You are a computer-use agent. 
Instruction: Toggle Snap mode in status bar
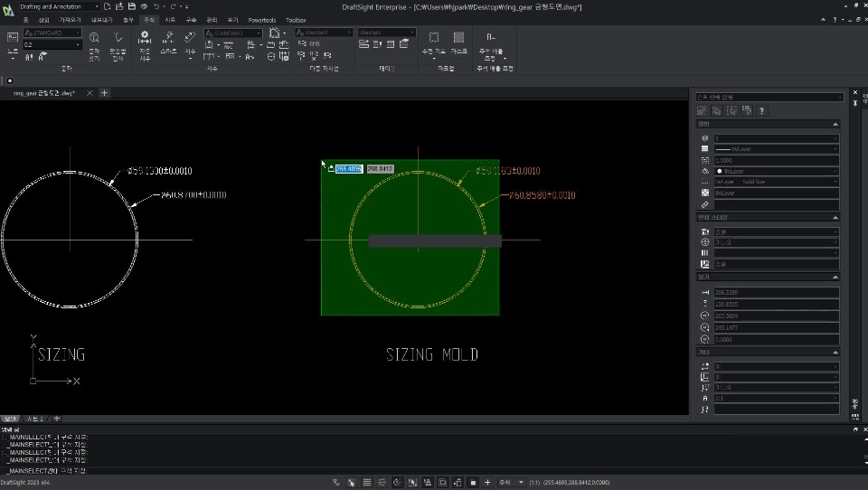click(352, 482)
